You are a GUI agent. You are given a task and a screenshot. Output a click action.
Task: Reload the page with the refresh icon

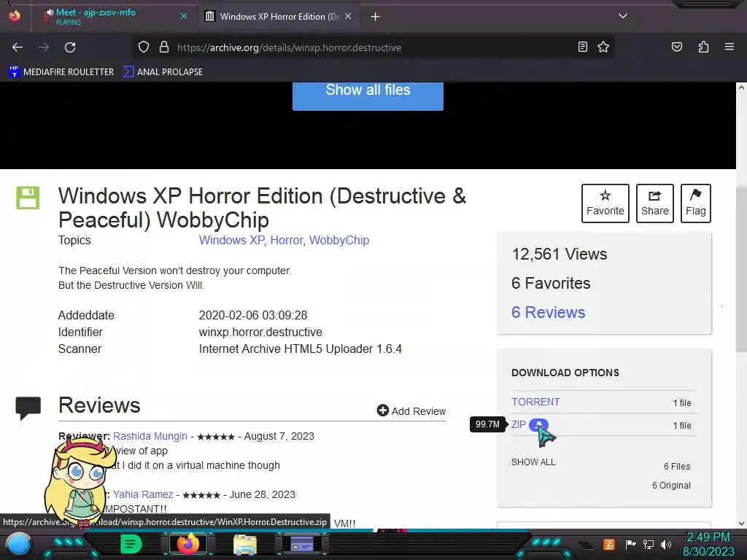[70, 47]
